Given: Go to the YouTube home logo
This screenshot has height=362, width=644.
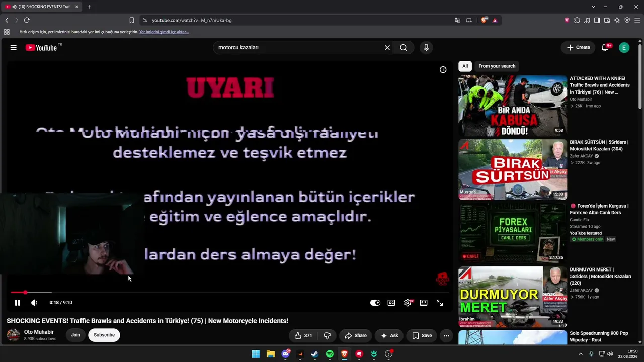Looking at the screenshot, I should pos(41,48).
